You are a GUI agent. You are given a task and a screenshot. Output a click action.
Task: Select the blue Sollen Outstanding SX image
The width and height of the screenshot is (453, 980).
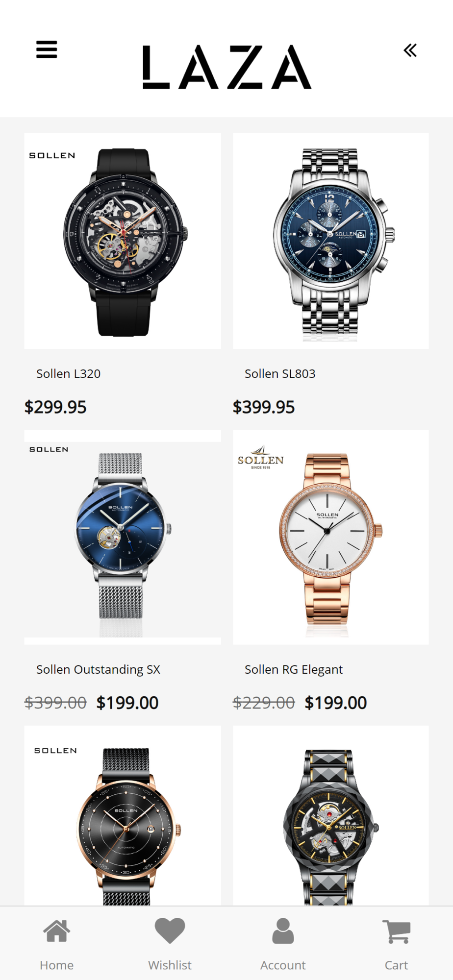click(123, 537)
